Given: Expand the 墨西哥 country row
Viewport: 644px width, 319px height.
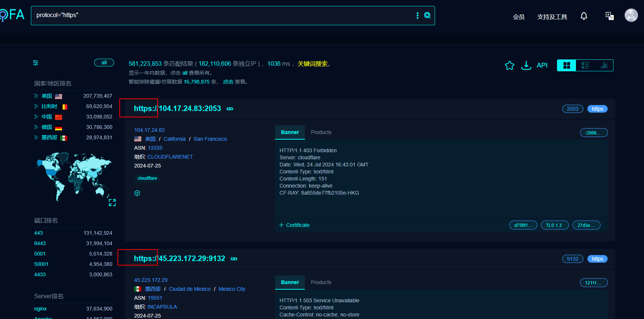Looking at the screenshot, I should click(x=36, y=137).
